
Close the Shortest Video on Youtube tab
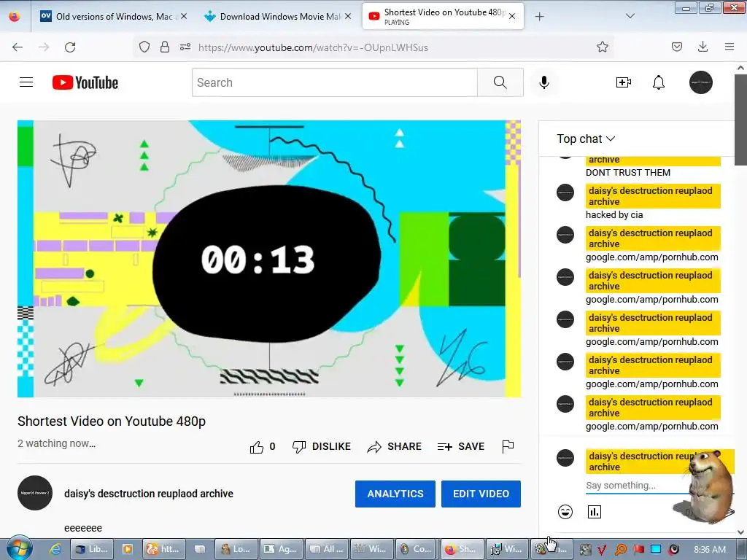(512, 16)
